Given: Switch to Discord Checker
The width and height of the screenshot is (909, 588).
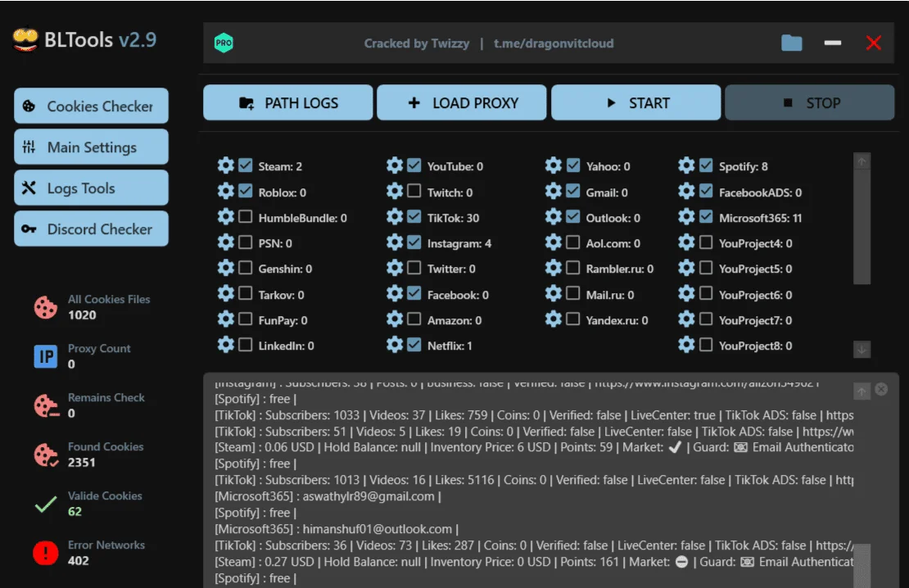Looking at the screenshot, I should [x=92, y=228].
